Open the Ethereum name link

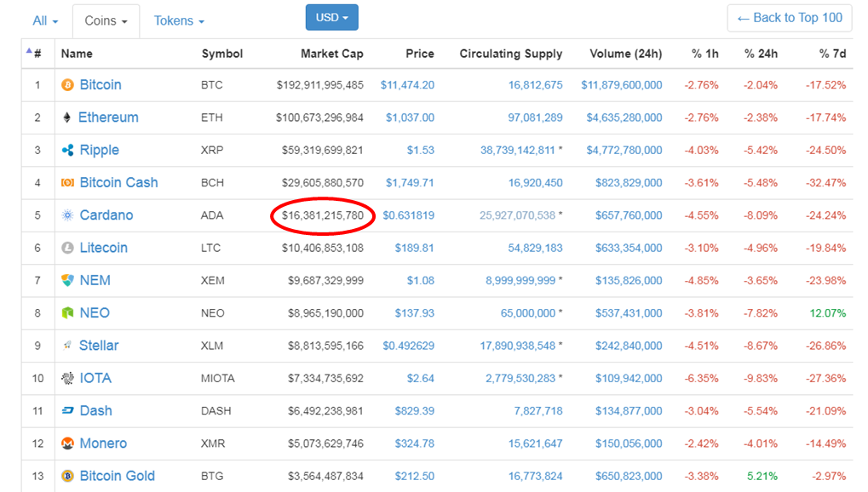coord(108,117)
